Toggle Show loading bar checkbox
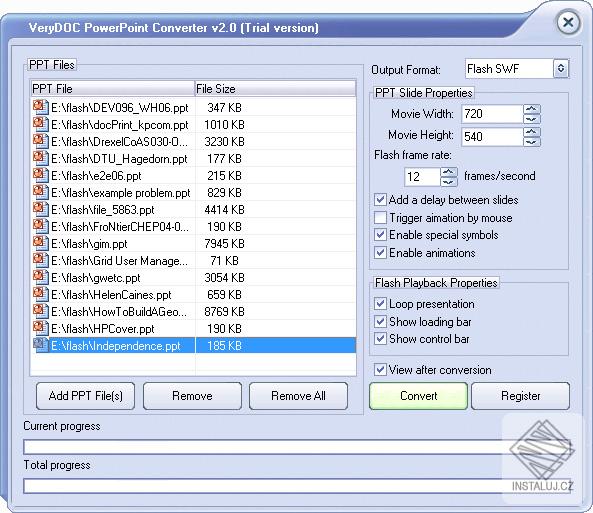The height and width of the screenshot is (513, 593). [380, 322]
